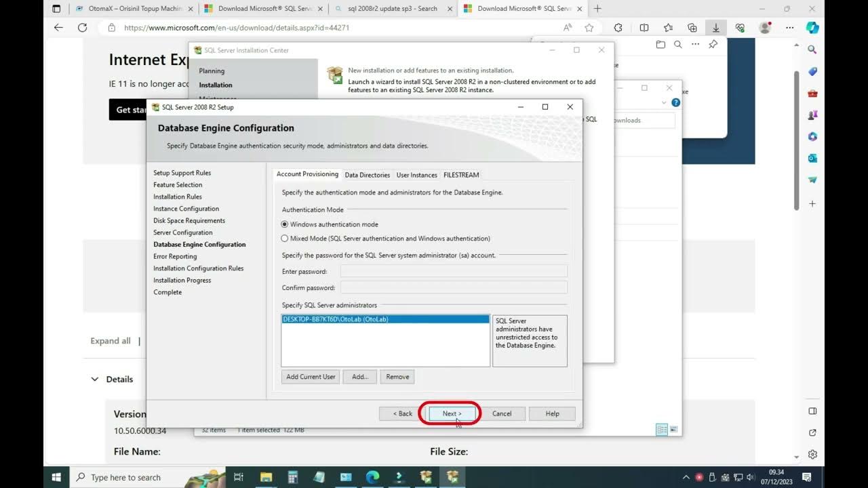Open more options in Downloads popup
This screenshot has height=488, width=868.
click(x=695, y=44)
